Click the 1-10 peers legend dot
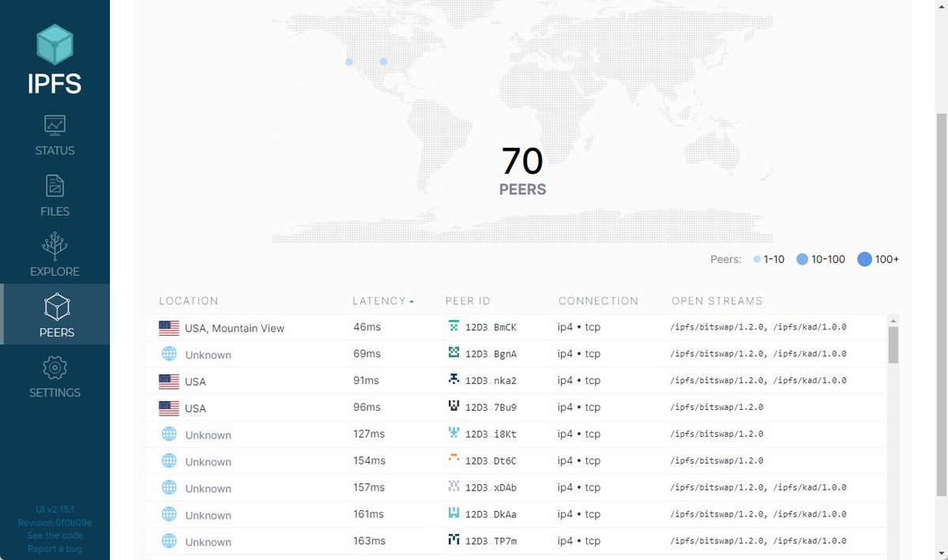The image size is (948, 560). pyautogui.click(x=757, y=259)
